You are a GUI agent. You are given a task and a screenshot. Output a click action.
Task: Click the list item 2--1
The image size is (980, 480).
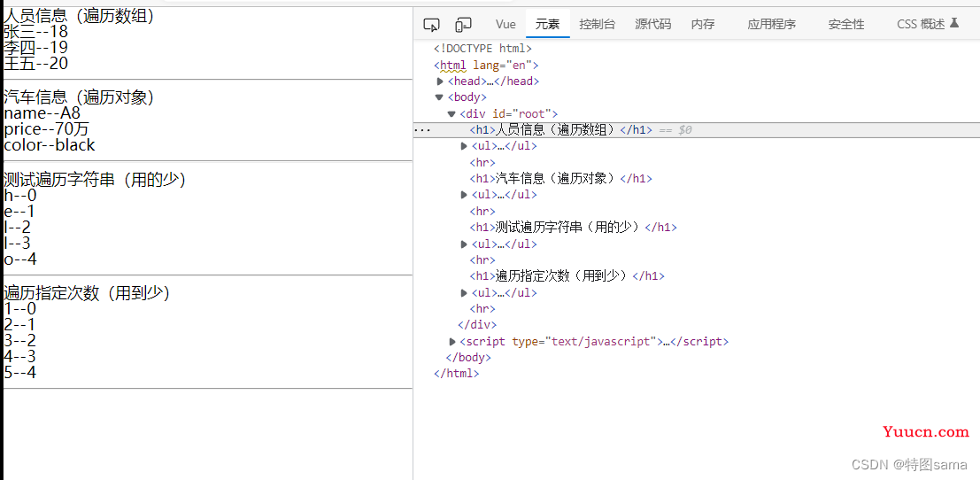coord(20,324)
